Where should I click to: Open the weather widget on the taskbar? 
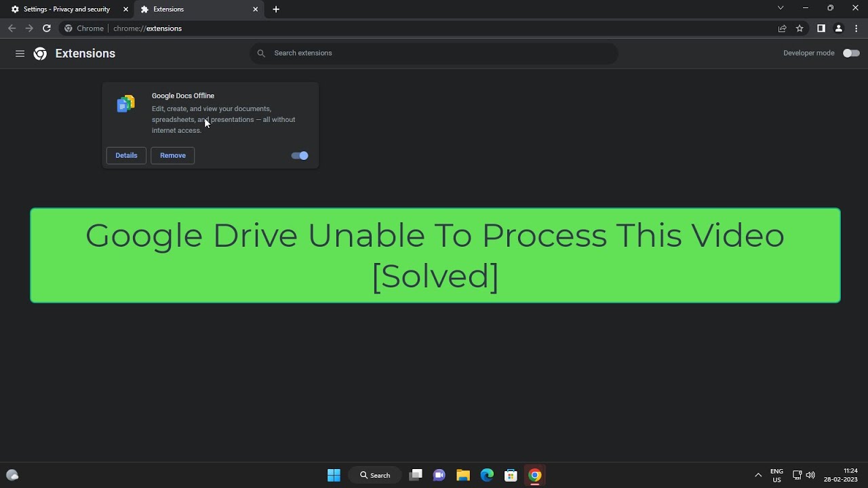pyautogui.click(x=12, y=475)
